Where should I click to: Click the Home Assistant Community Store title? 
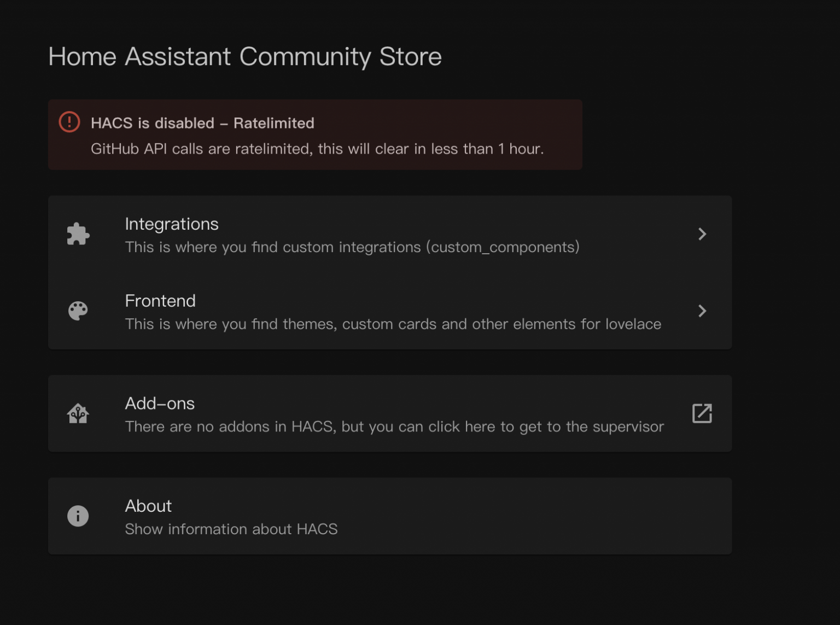click(245, 56)
